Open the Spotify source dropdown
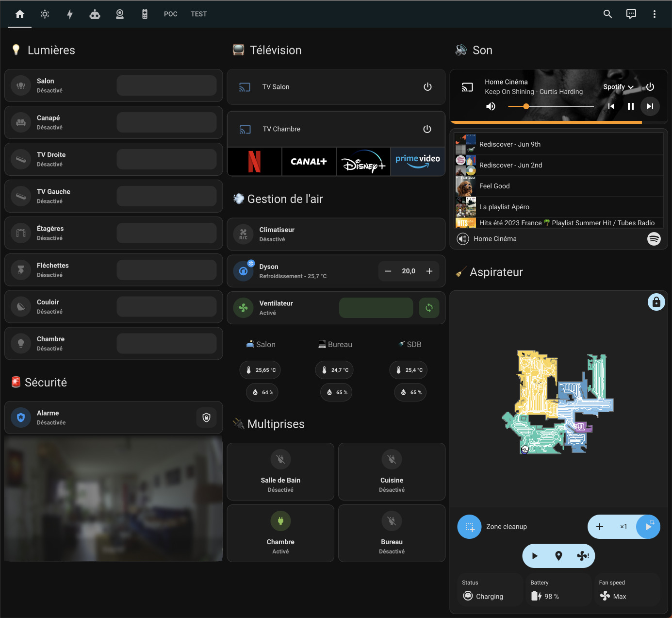The image size is (672, 618). tap(619, 87)
